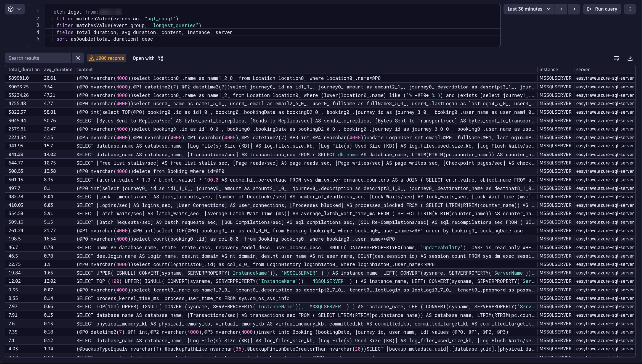Click the cube icon at top left
The image size is (642, 364).
pos(11,9)
